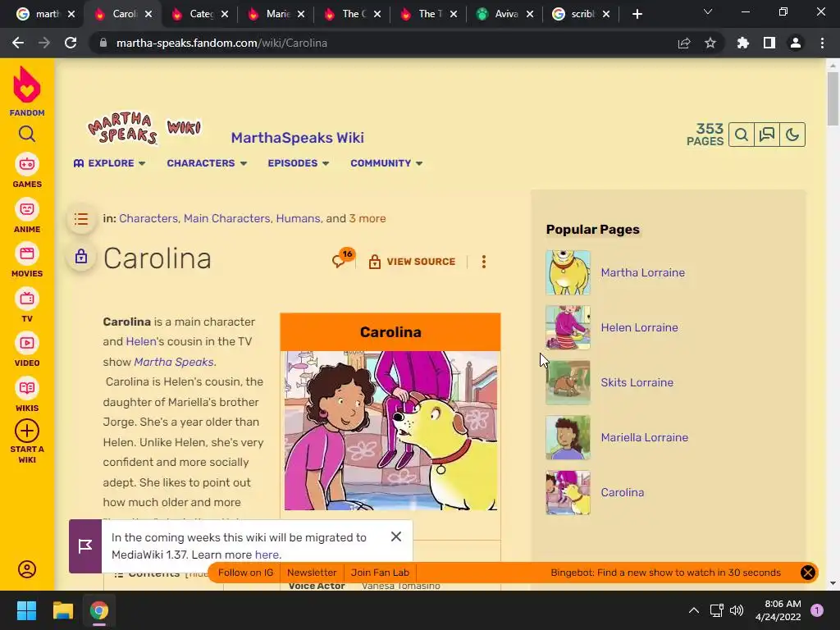The width and height of the screenshot is (840, 630).
Task: Click the page lock protection icon
Action: pos(81,256)
